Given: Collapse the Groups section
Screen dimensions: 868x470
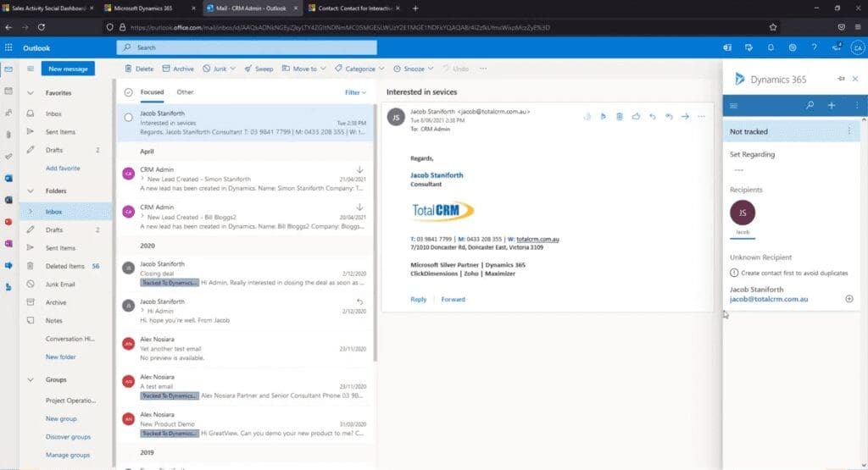Looking at the screenshot, I should pos(31,379).
